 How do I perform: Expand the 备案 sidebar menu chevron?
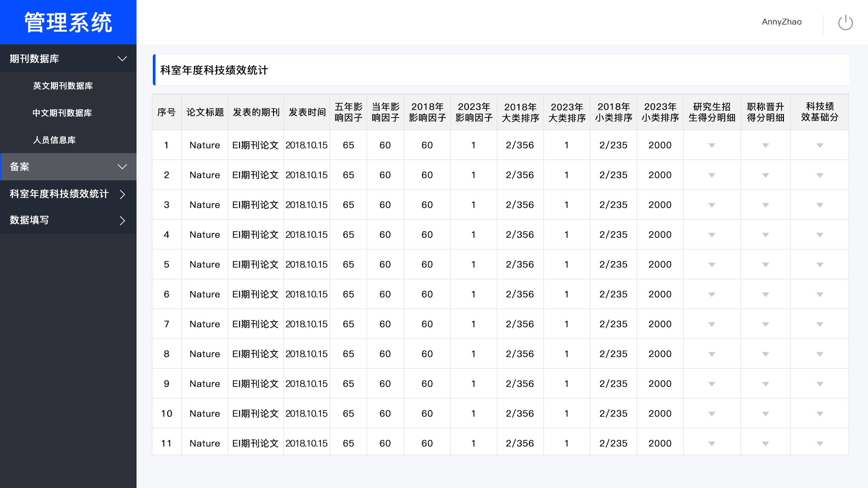pyautogui.click(x=122, y=167)
